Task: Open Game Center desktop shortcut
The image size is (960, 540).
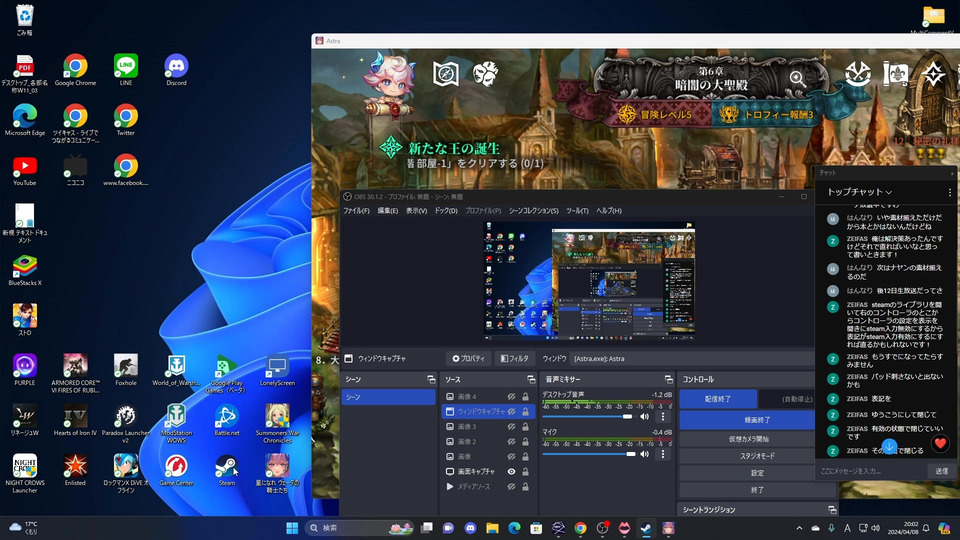Action: click(176, 470)
